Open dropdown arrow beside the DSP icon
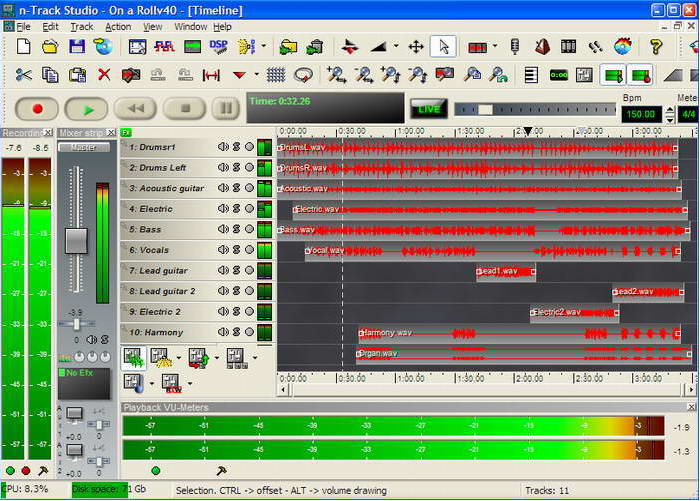The image size is (700, 501). 263,46
